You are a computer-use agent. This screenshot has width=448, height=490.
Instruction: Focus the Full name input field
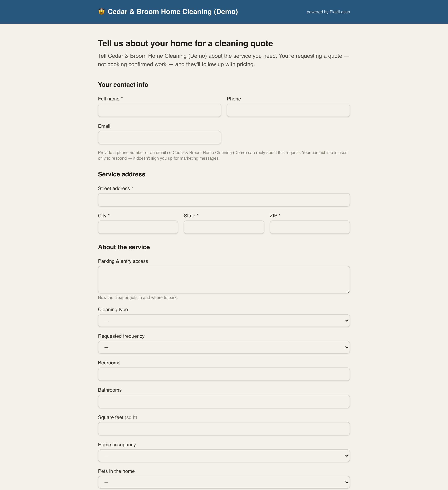coord(159,110)
